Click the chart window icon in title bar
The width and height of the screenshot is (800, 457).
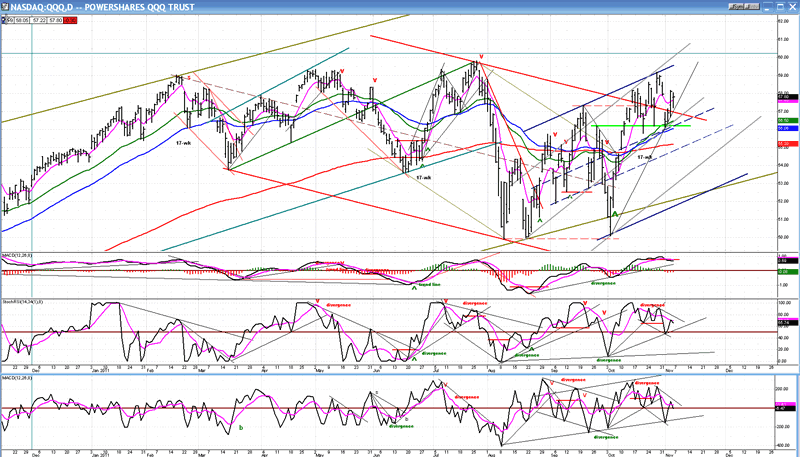[x=5, y=7]
